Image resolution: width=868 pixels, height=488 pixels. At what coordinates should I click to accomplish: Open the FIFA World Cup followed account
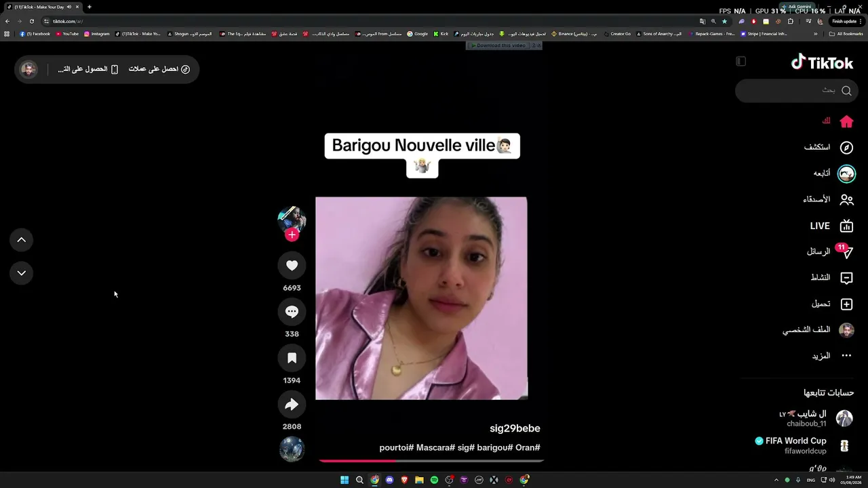pos(803,445)
